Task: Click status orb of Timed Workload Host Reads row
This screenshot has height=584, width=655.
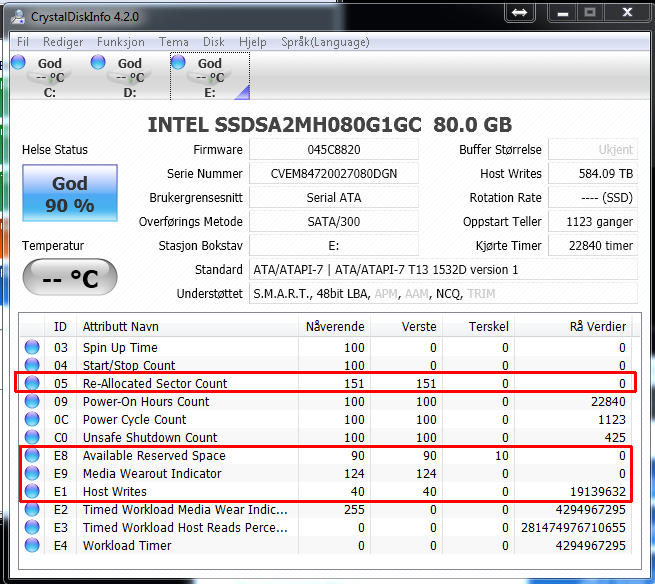Action: [x=32, y=527]
